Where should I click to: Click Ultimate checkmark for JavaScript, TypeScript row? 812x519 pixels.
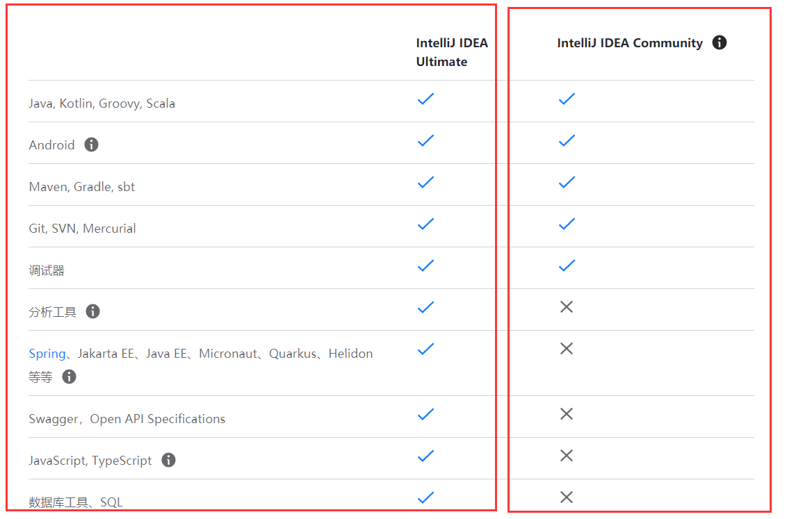pos(425,455)
